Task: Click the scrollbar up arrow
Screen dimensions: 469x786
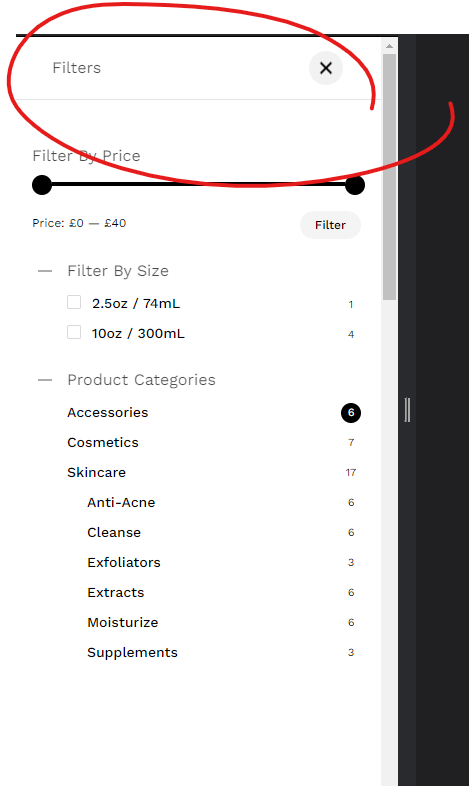Action: click(389, 46)
